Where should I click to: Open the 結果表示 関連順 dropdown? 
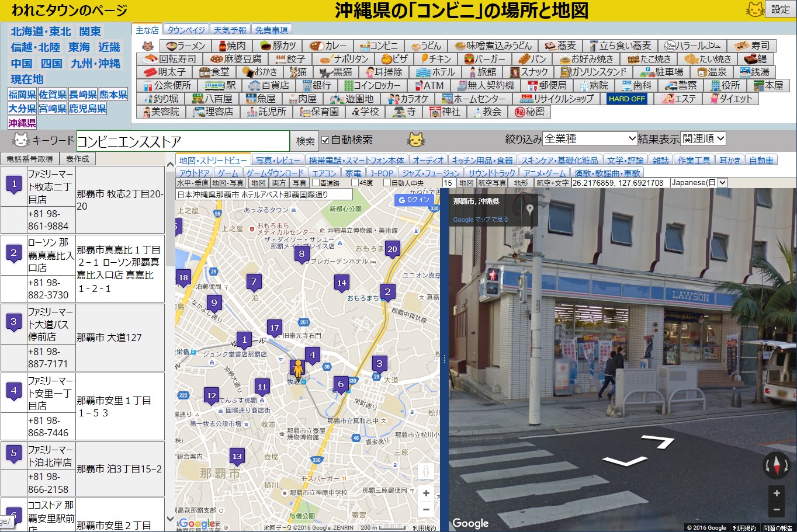tap(704, 139)
